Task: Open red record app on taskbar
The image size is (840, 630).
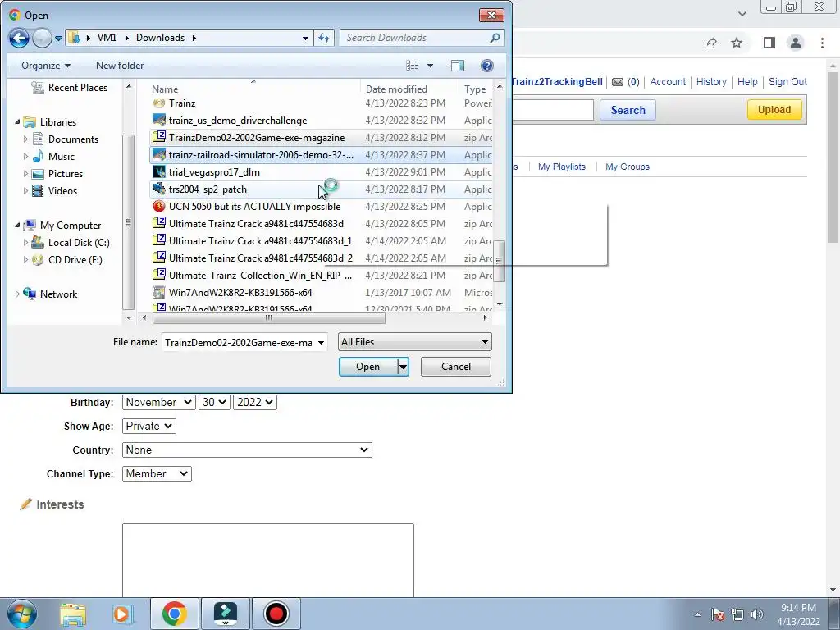Action: [276, 614]
